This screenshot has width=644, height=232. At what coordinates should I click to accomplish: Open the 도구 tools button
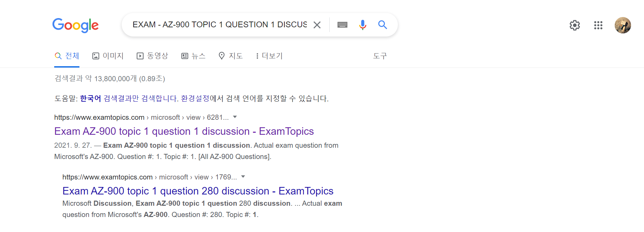click(380, 56)
